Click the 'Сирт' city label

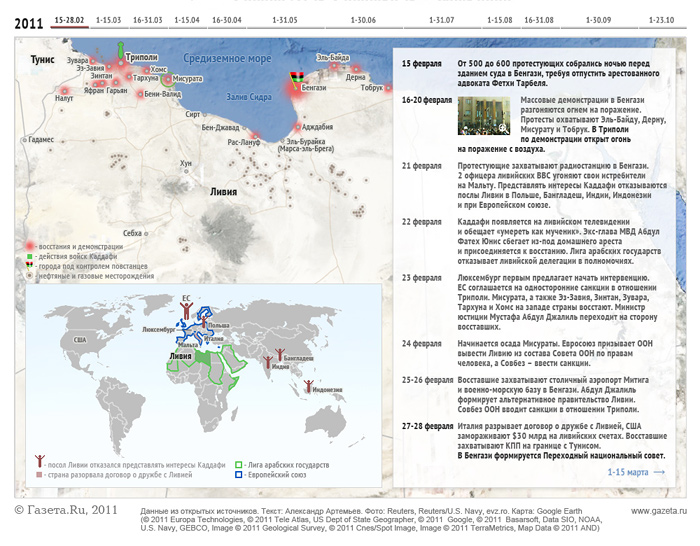tap(193, 114)
